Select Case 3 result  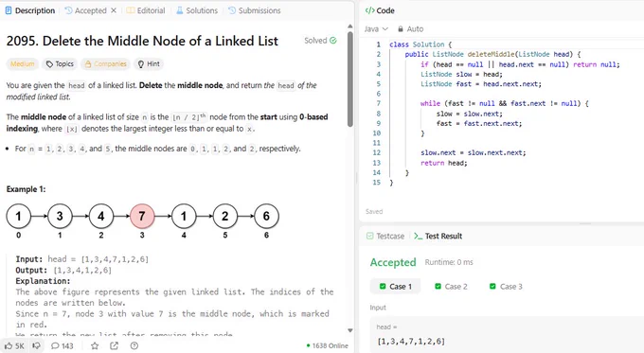click(x=506, y=287)
